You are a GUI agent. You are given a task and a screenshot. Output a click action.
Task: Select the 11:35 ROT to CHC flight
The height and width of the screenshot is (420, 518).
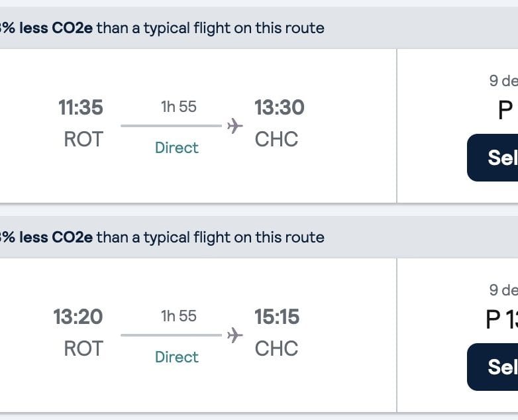(x=493, y=158)
